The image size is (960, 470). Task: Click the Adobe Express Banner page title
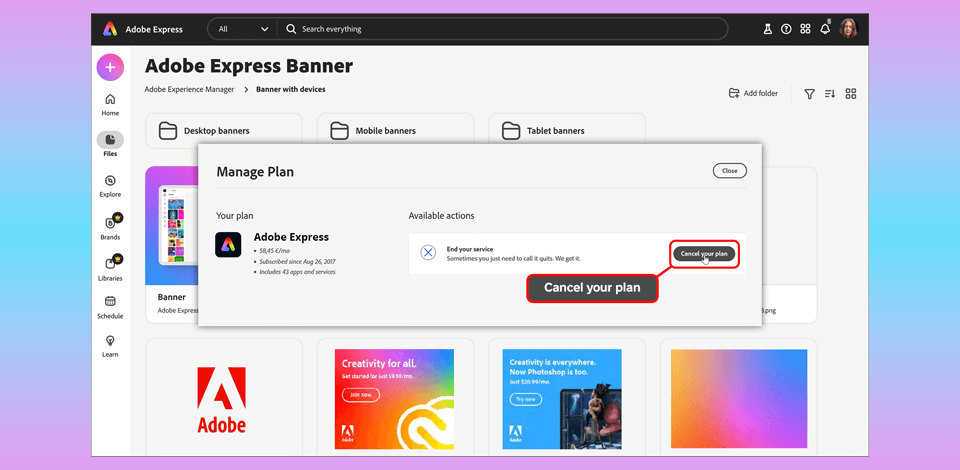(x=249, y=66)
